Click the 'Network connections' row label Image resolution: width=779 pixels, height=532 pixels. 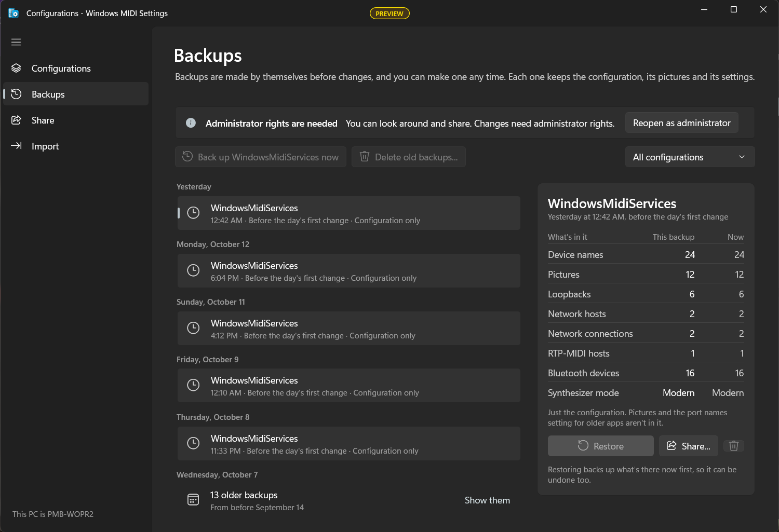click(590, 334)
